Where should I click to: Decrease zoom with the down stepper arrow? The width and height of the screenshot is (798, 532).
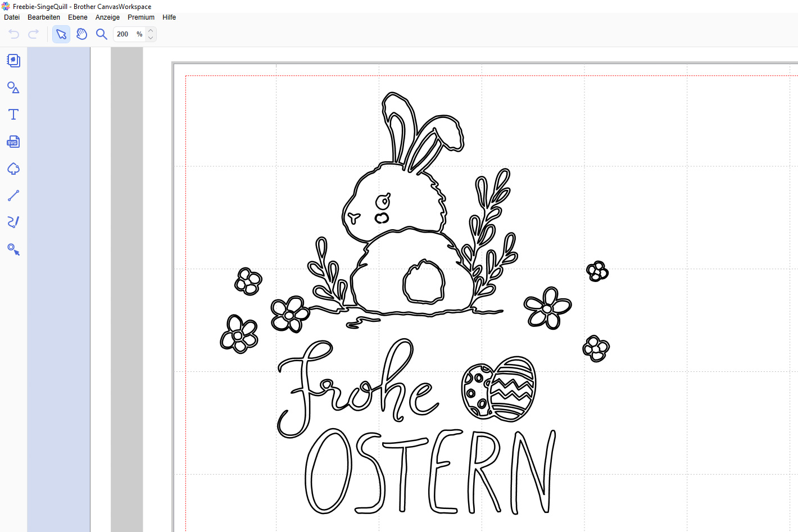pyautogui.click(x=151, y=38)
